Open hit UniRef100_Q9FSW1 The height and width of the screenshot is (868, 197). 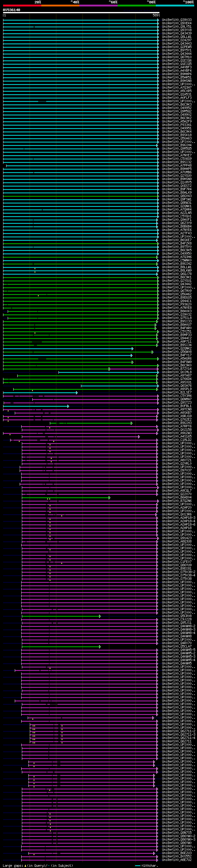[177, 200]
